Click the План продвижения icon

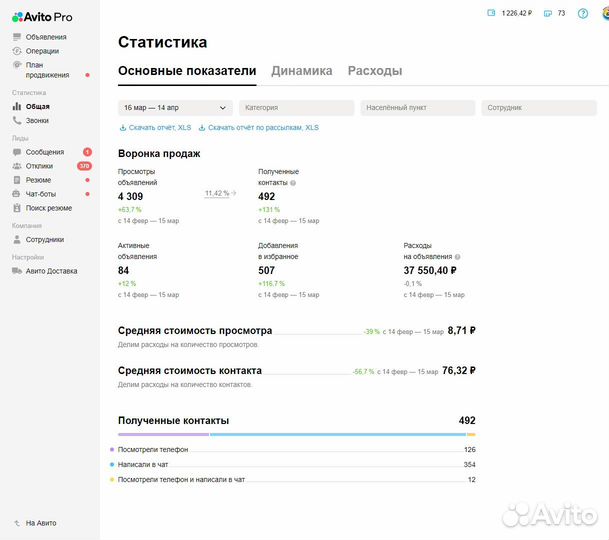click(x=17, y=65)
